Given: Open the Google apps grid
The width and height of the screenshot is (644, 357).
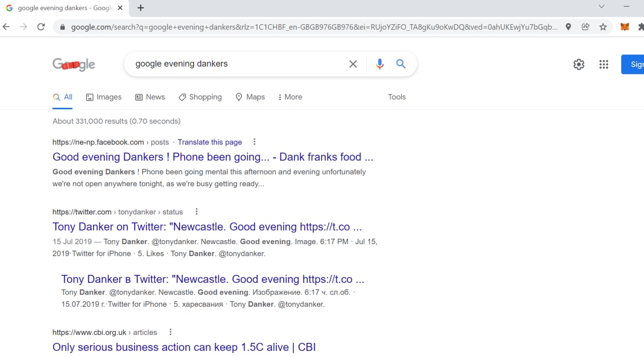Looking at the screenshot, I should click(x=604, y=64).
